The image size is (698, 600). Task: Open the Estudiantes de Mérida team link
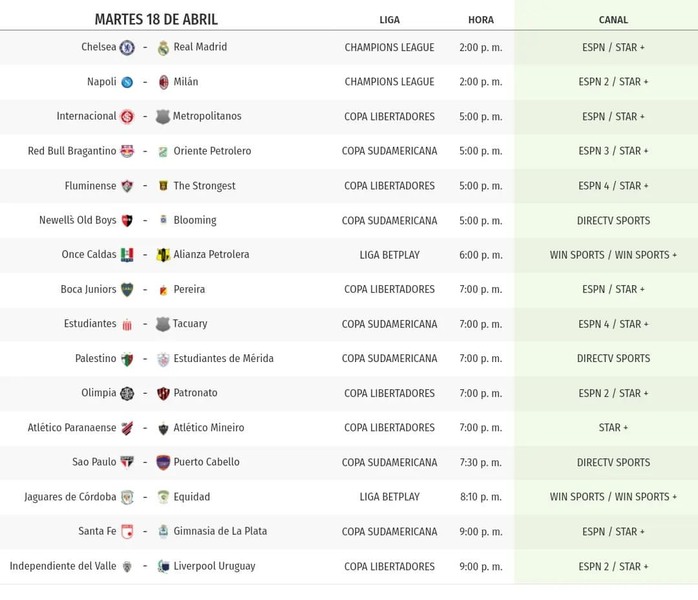pos(223,359)
